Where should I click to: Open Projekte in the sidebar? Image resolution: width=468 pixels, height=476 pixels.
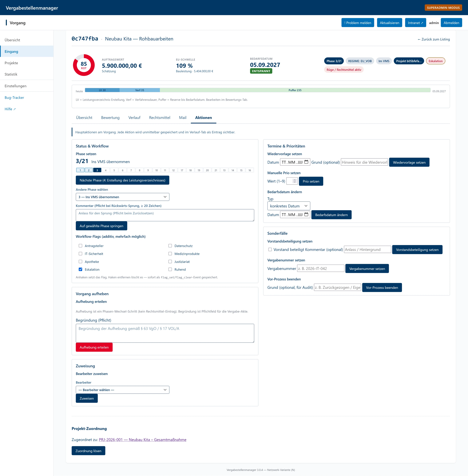coord(27,63)
